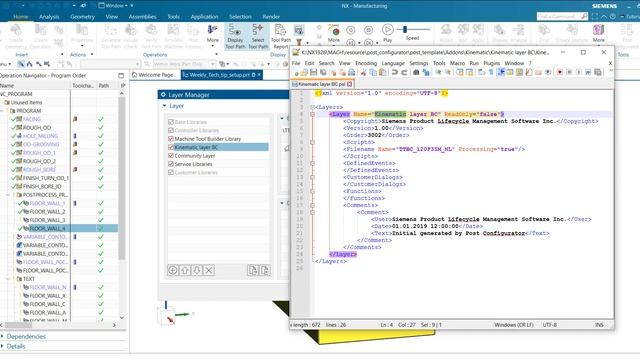Move the selected layer up in Layer Manager

click(184, 270)
